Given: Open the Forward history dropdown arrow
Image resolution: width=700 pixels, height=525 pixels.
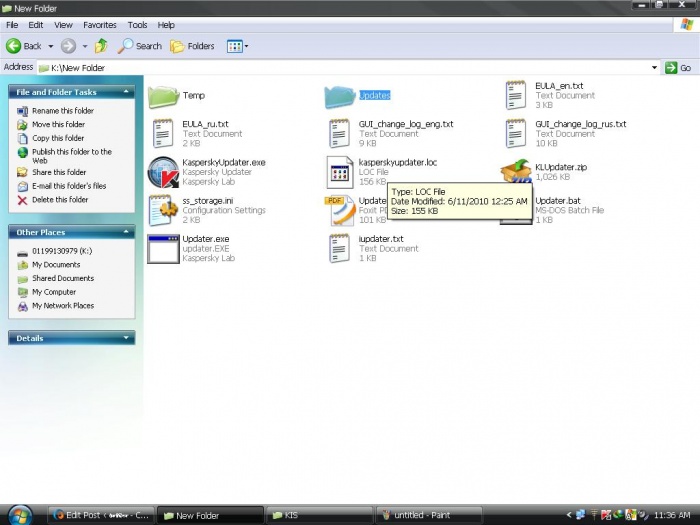Looking at the screenshot, I should (85, 46).
